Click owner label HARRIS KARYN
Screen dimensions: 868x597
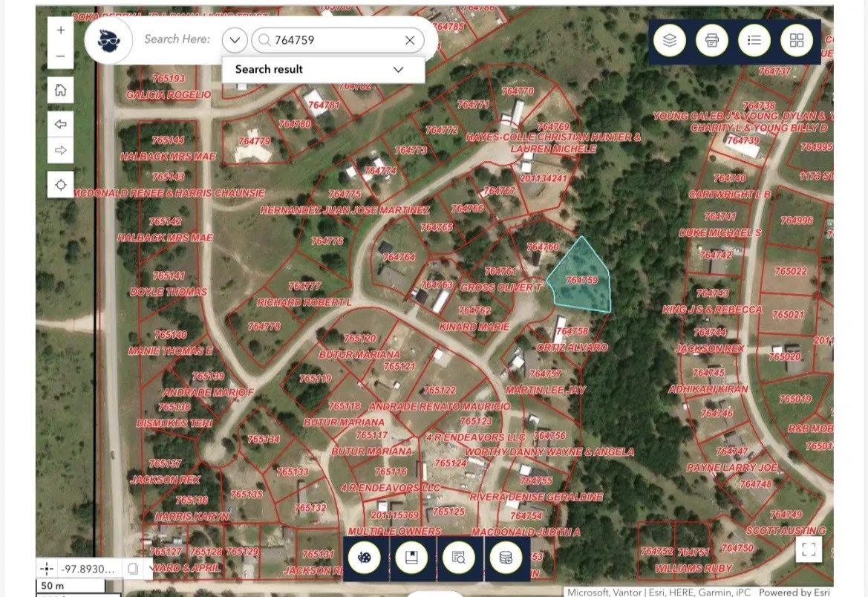tap(192, 516)
